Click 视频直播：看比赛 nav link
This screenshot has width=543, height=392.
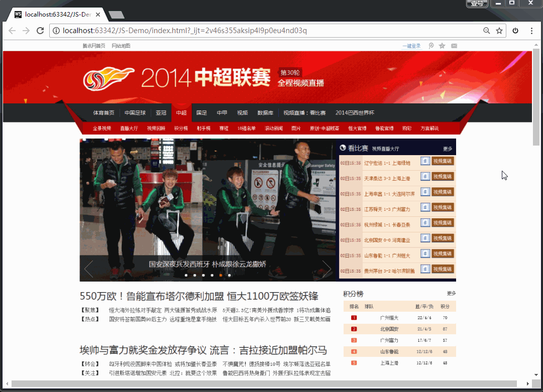(304, 113)
